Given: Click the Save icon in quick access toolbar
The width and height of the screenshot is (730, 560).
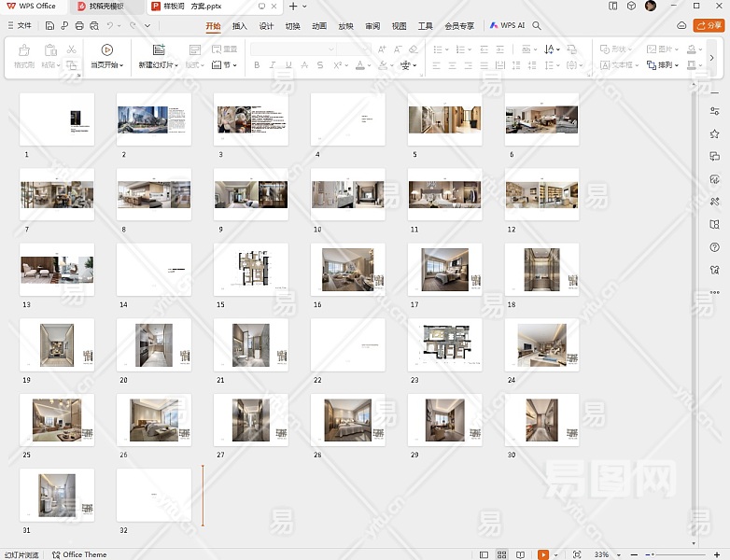Looking at the screenshot, I should point(49,25).
